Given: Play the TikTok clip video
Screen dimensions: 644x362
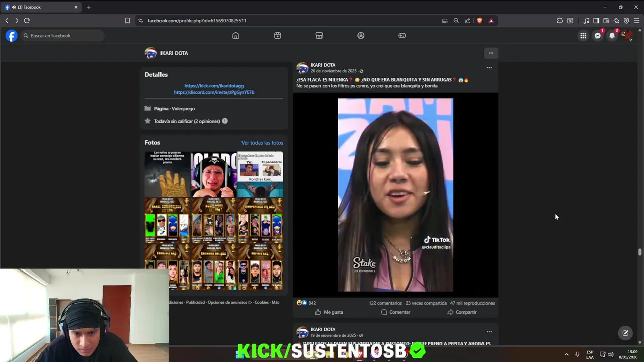Looking at the screenshot, I should [395, 195].
